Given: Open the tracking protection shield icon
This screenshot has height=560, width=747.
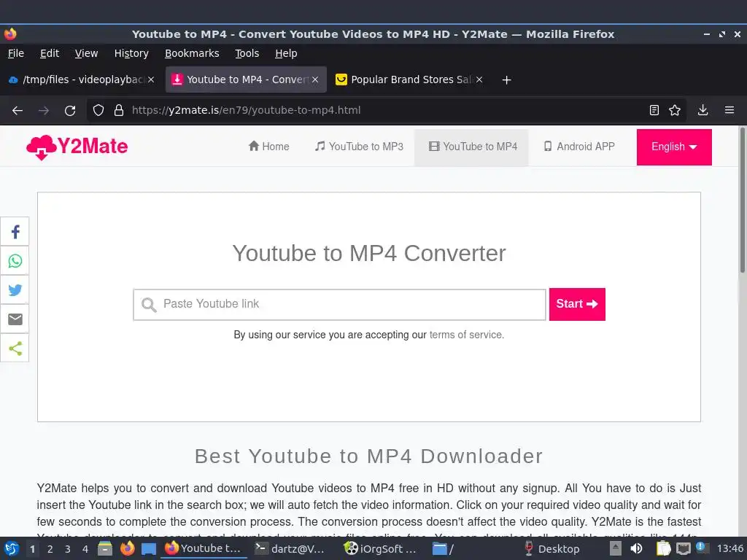Looking at the screenshot, I should tap(98, 111).
